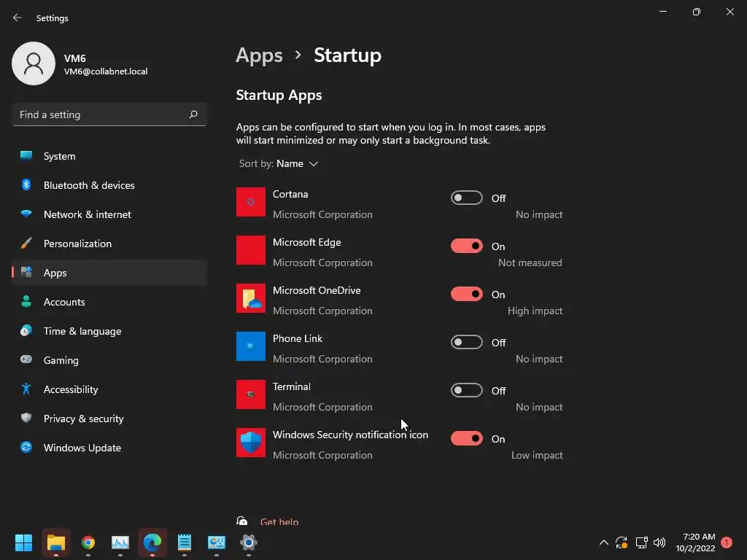Click the Startup breadcrumb title
Screen dimensions: 747x560
point(348,55)
